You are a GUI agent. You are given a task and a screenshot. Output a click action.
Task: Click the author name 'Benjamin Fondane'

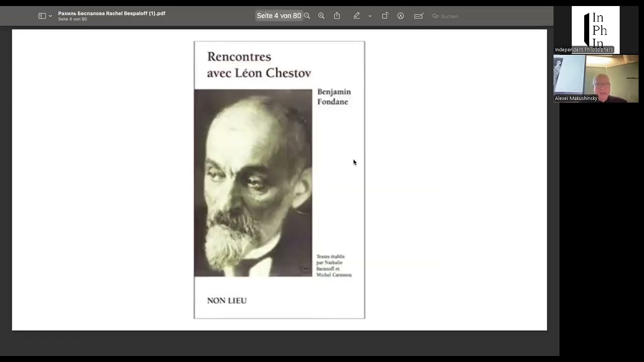334,97
